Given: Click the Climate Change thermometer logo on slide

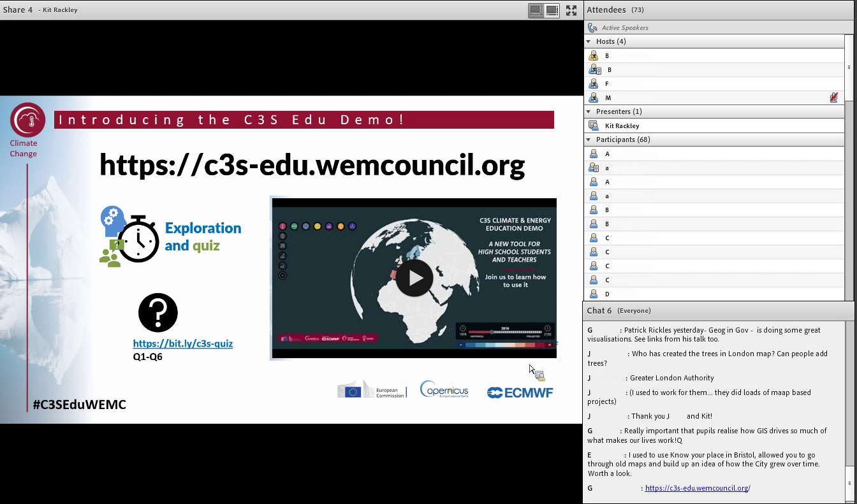Looking at the screenshot, I should coord(27,120).
